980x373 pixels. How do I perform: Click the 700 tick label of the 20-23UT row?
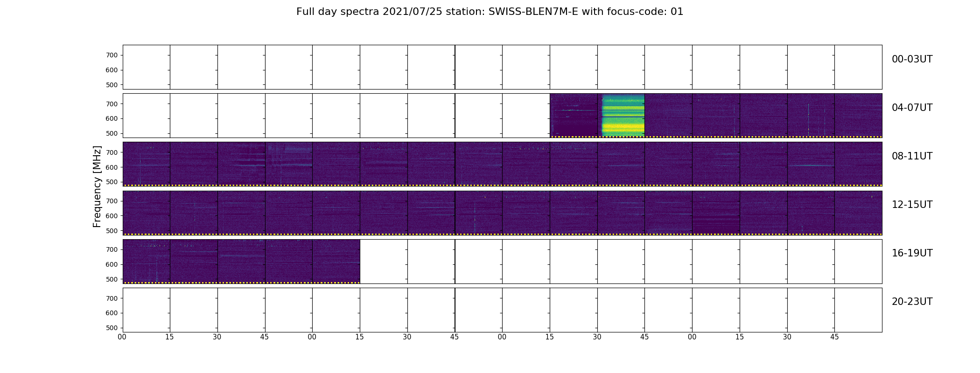[112, 298]
